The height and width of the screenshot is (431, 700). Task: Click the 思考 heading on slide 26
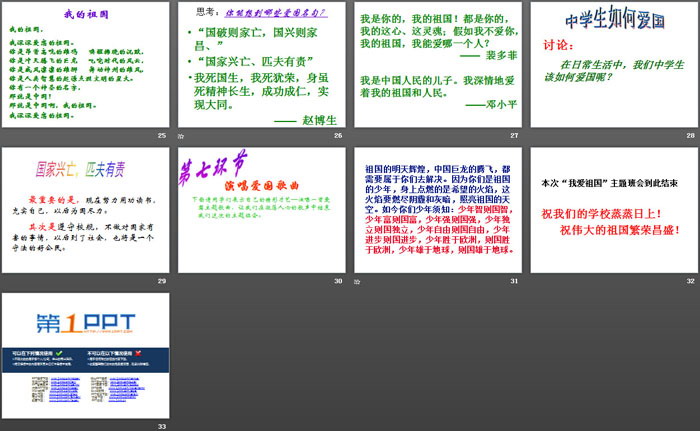[x=208, y=12]
